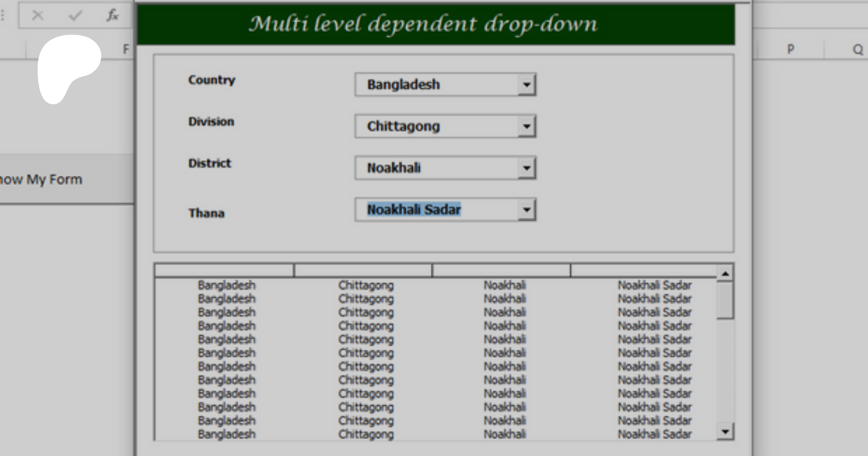Select column header Q
Viewport: 868px width, 456px height.
coord(857,49)
